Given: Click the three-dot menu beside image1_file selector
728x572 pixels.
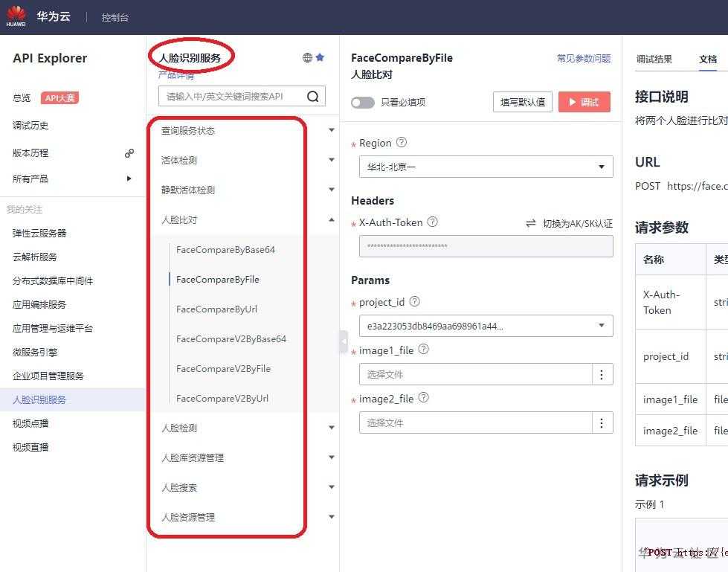Looking at the screenshot, I should (x=602, y=374).
